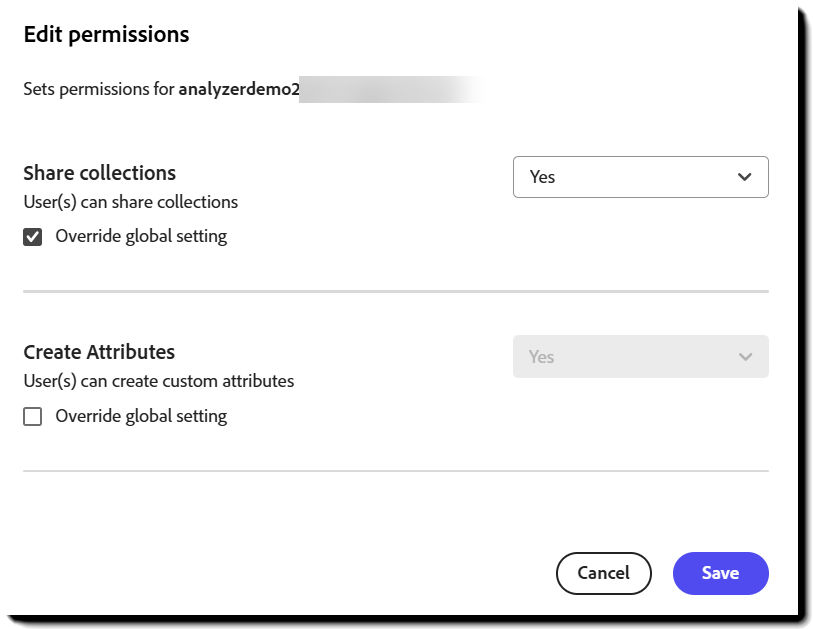
Task: Save the permission changes
Action: click(720, 573)
